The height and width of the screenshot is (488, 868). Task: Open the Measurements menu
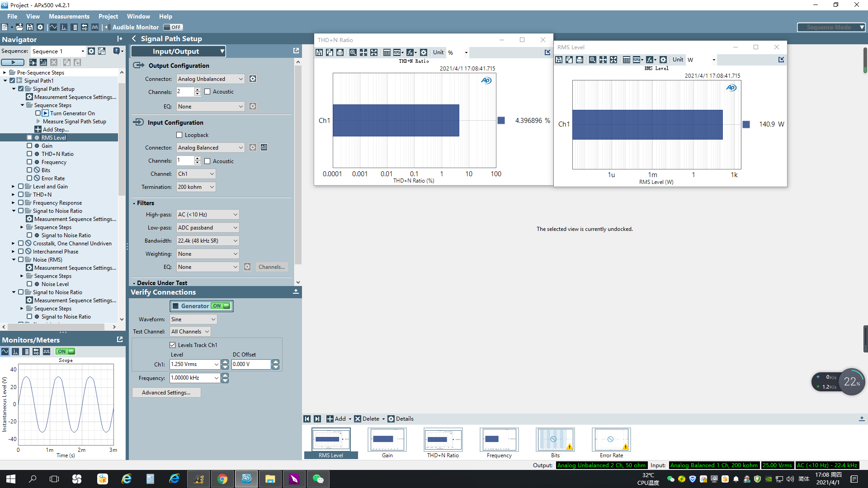tap(69, 16)
